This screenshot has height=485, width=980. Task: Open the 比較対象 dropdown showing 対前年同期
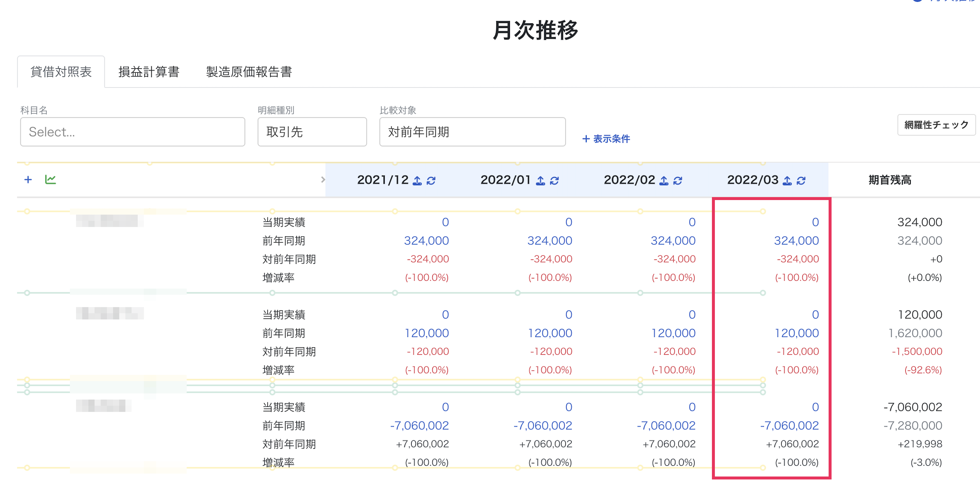click(x=472, y=132)
